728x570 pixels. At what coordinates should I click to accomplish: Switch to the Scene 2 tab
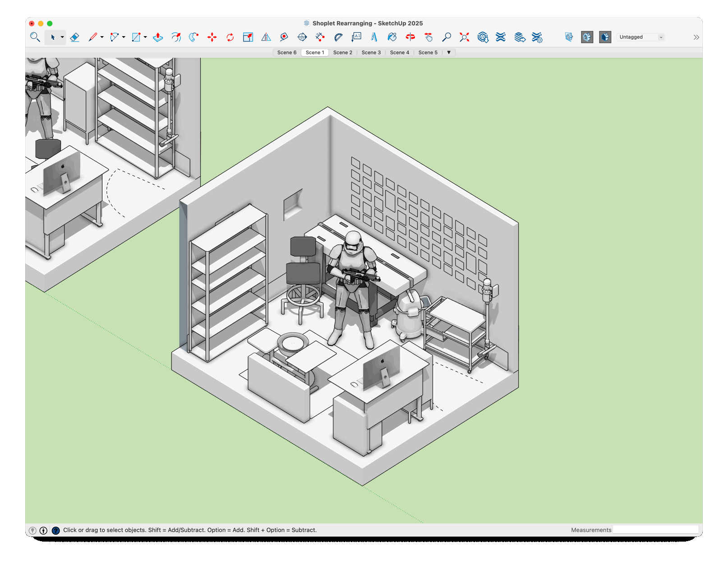pyautogui.click(x=343, y=52)
